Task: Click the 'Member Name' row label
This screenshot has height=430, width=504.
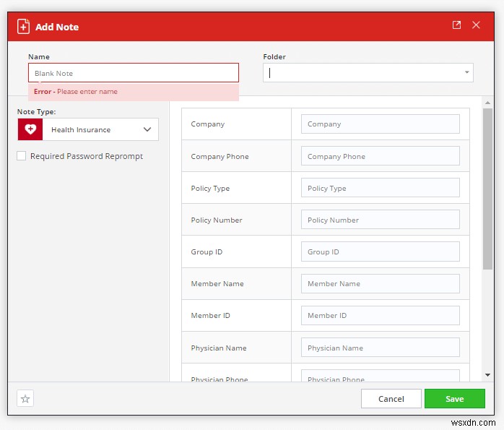Action: (217, 284)
